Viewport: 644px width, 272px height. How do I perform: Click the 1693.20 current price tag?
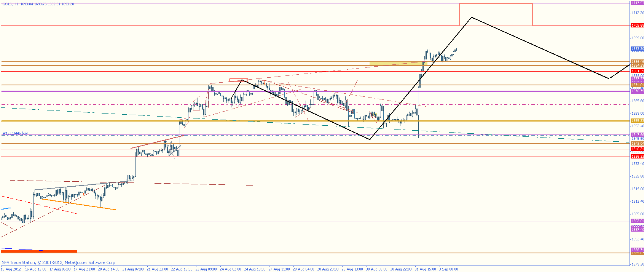(637, 49)
